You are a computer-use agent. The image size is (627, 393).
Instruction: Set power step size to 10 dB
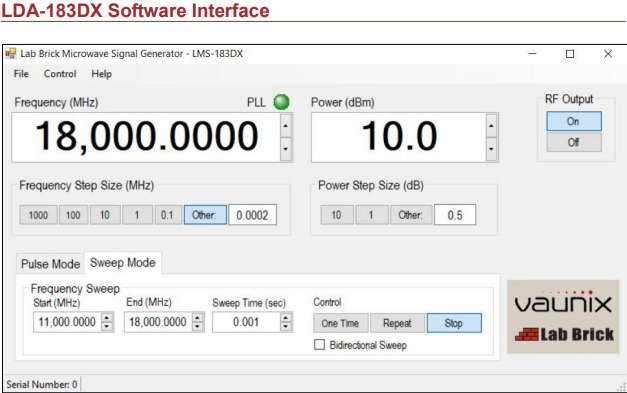(337, 215)
